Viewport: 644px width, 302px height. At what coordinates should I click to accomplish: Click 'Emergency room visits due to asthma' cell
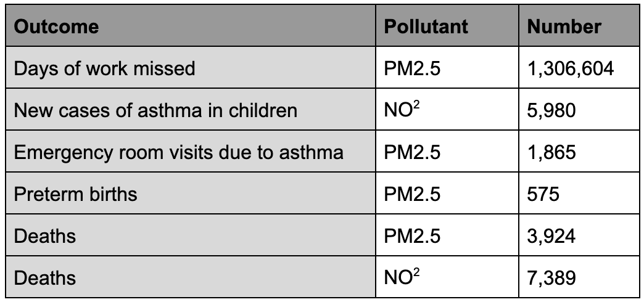coord(178,152)
